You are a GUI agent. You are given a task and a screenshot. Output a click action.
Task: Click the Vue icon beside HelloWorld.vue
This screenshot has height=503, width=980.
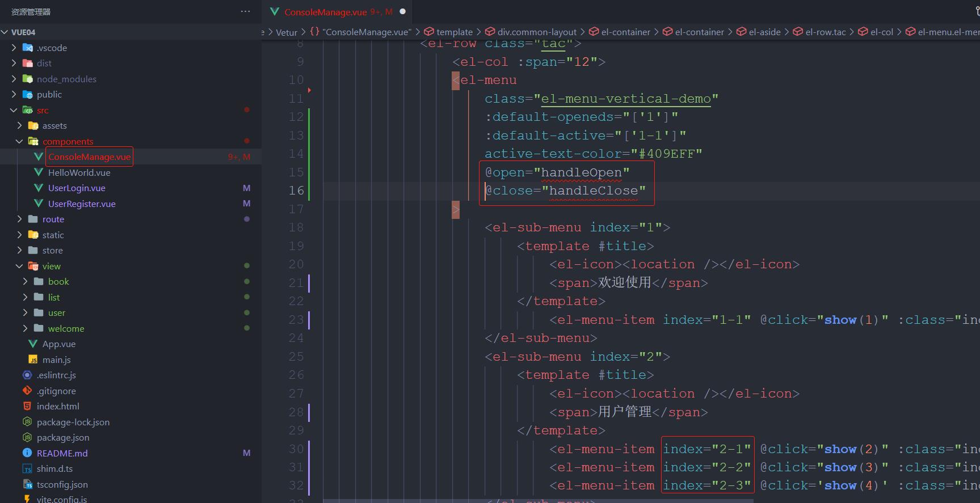[x=39, y=172]
